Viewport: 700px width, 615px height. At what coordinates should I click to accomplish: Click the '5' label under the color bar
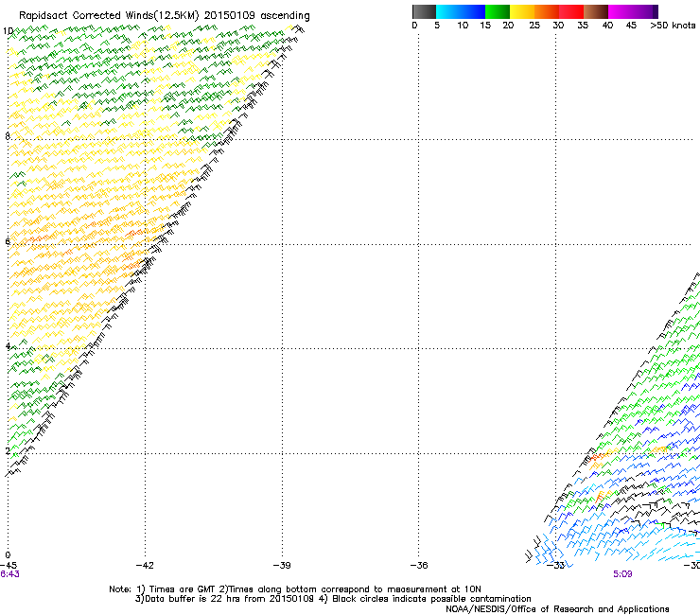tap(437, 26)
